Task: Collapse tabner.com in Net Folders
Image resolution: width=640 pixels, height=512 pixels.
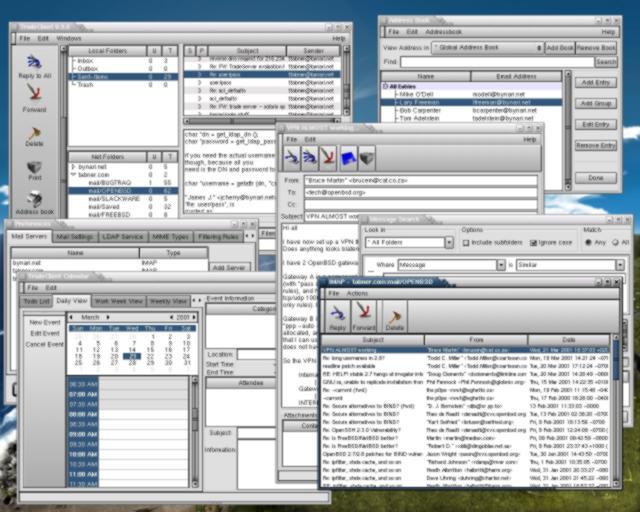Action: pos(73,175)
